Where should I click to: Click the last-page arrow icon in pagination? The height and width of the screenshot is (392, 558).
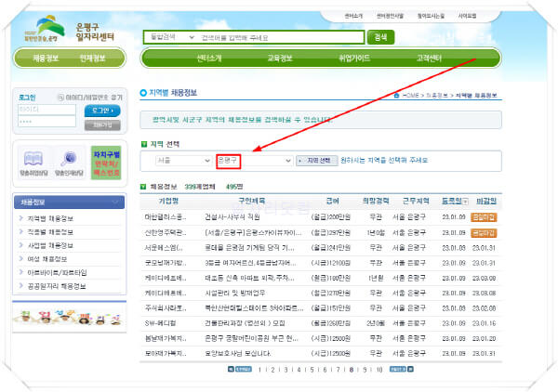(410, 370)
